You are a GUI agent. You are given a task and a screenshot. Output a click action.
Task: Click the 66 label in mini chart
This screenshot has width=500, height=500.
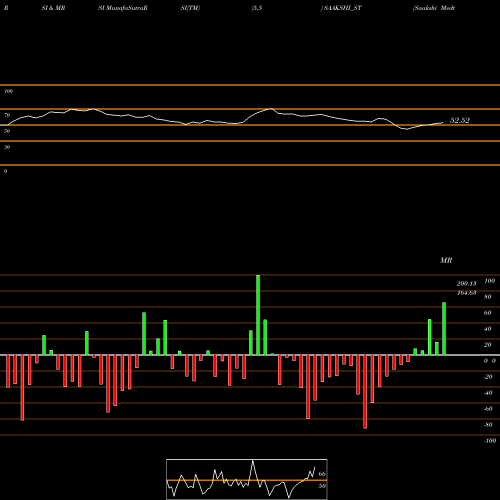(x=322, y=474)
